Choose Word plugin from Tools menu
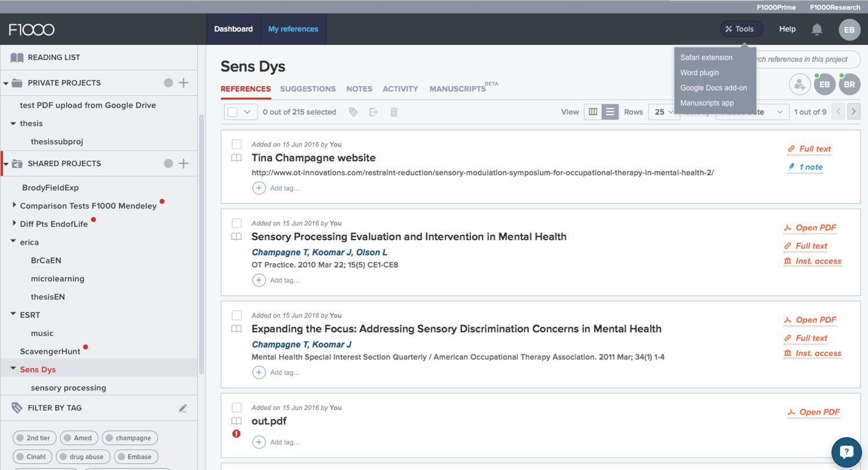The image size is (868, 470). [699, 73]
